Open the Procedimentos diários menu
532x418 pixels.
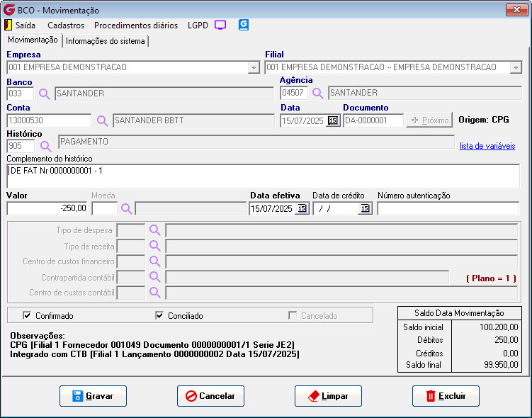136,26
